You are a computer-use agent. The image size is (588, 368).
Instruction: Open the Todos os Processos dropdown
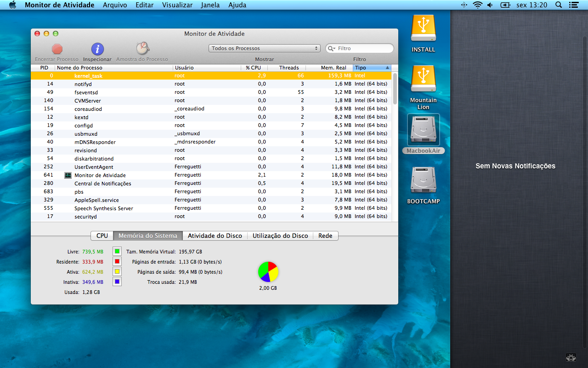(264, 48)
